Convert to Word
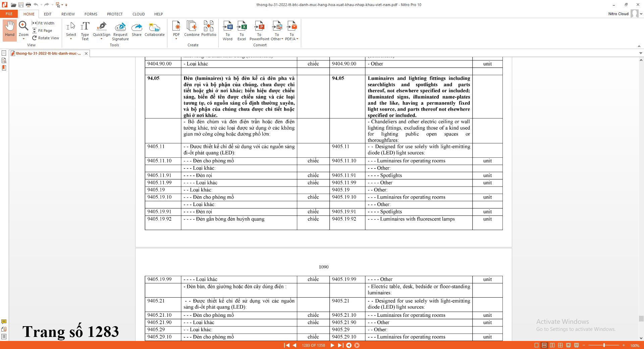The height and width of the screenshot is (349, 644). click(227, 31)
